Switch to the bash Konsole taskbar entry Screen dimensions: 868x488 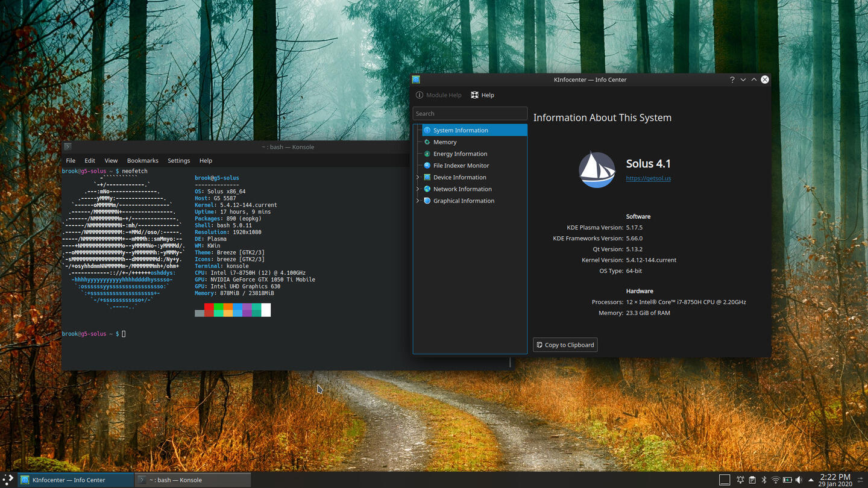(192, 480)
